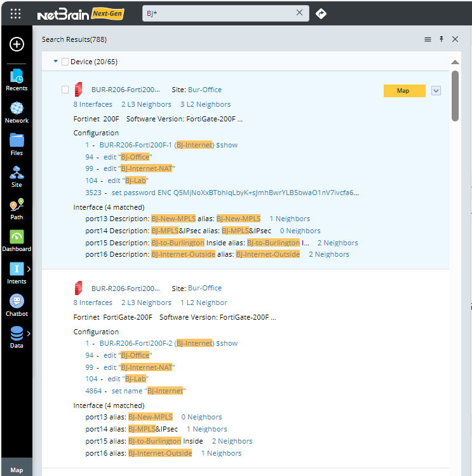Viewport: 472px width, 476px height.
Task: Open Chatbot in the sidebar
Action: point(17,306)
